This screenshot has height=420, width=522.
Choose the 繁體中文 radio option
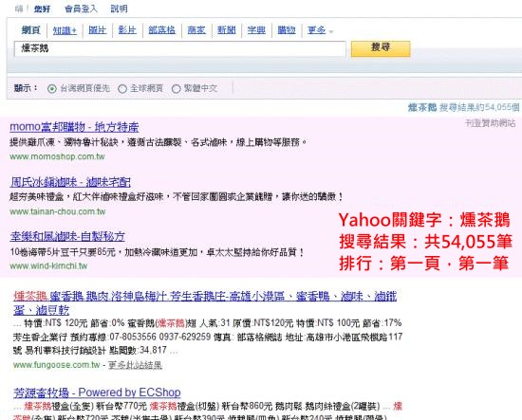(177, 89)
